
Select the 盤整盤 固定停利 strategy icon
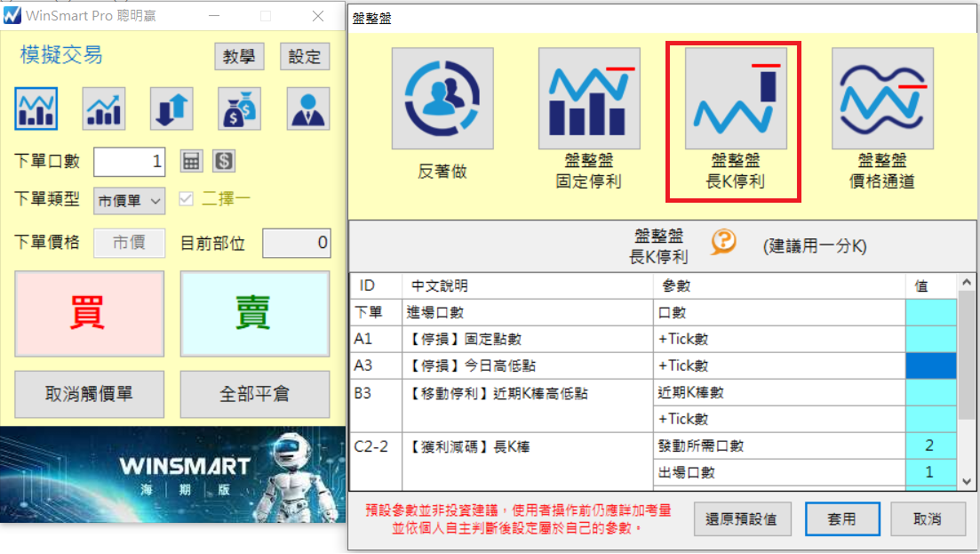[x=589, y=99]
